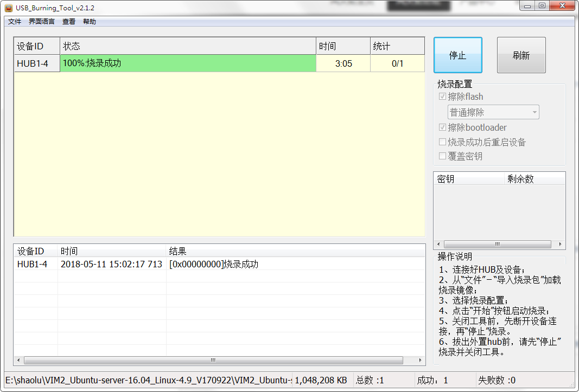
Task: Open the 界面语言 (Language) menu
Action: 41,21
